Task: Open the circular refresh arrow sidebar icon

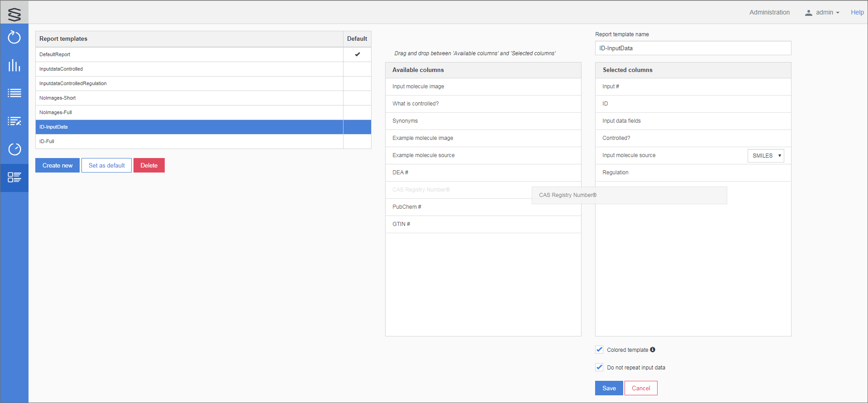Action: tap(14, 37)
